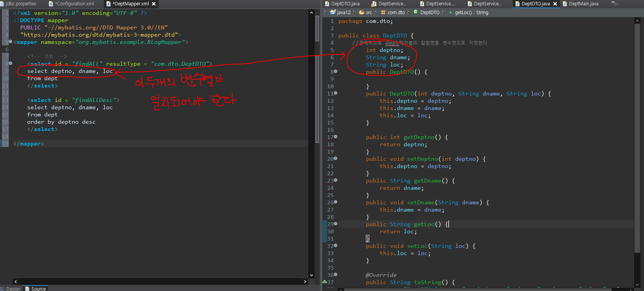
Task: Close the DeptMapper.xml editor tab
Action: (154, 4)
